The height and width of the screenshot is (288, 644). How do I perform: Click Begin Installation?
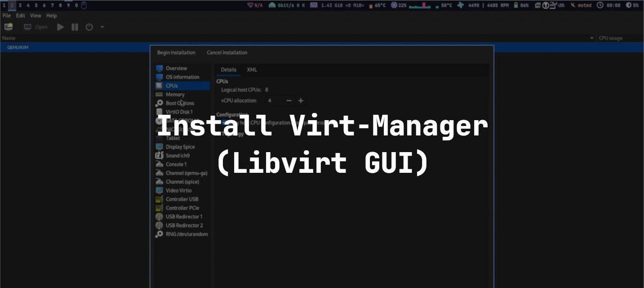point(176,53)
